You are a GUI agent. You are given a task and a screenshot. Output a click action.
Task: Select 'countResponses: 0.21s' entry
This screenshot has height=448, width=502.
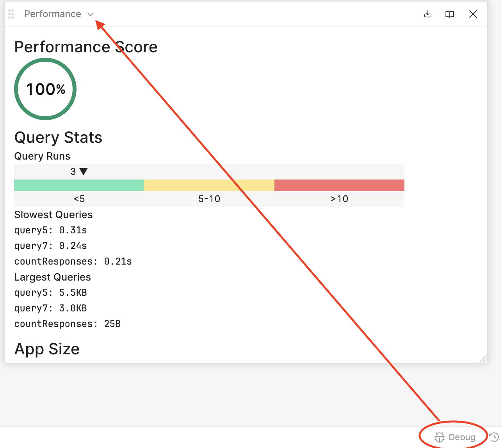(73, 261)
